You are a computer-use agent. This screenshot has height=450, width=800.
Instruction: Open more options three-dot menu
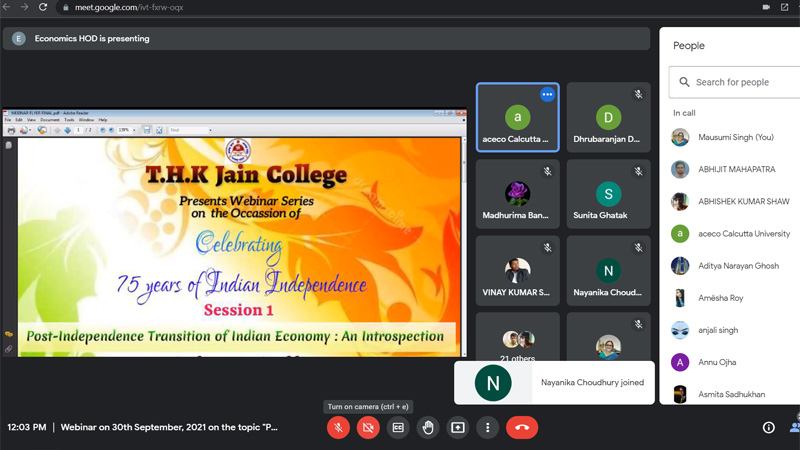(488, 428)
